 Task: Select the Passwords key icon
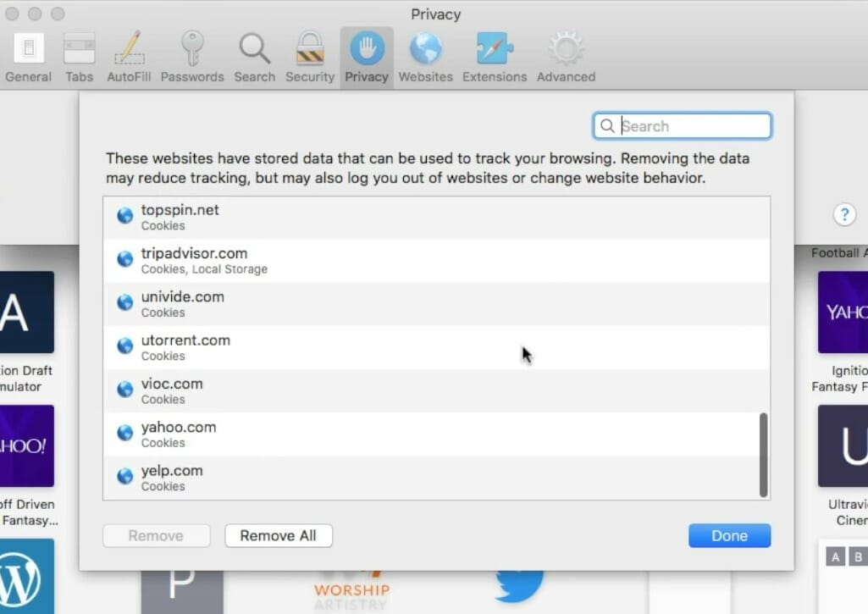(x=192, y=58)
